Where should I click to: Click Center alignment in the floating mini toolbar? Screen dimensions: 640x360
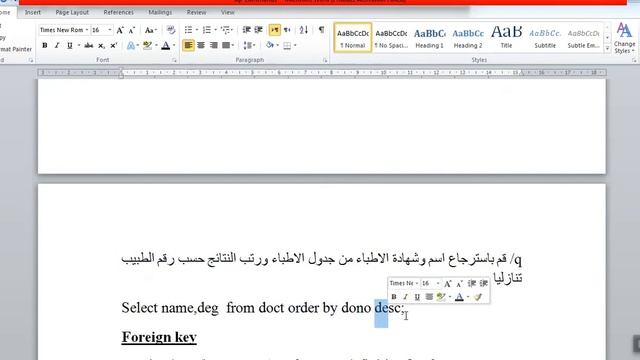[429, 297]
